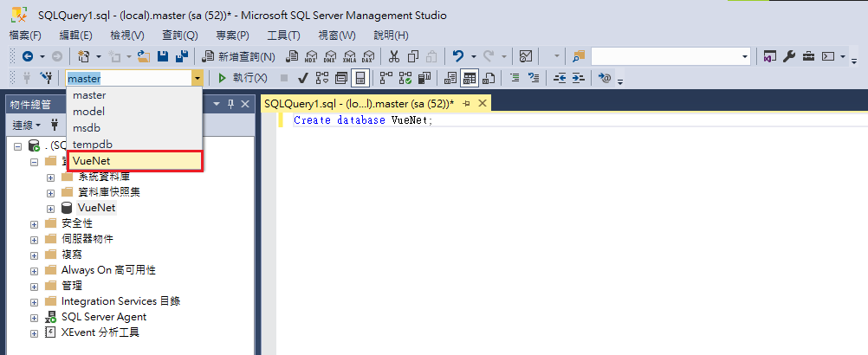Image resolution: width=868 pixels, height=355 pixels.
Task: Click the Find in Files icon
Action: pyautogui.click(x=579, y=56)
